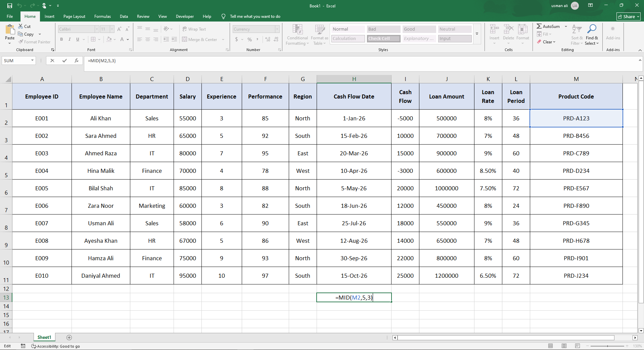Image resolution: width=644 pixels, height=350 pixels.
Task: Click Accessibility: Good to go status
Action: pyautogui.click(x=55, y=346)
